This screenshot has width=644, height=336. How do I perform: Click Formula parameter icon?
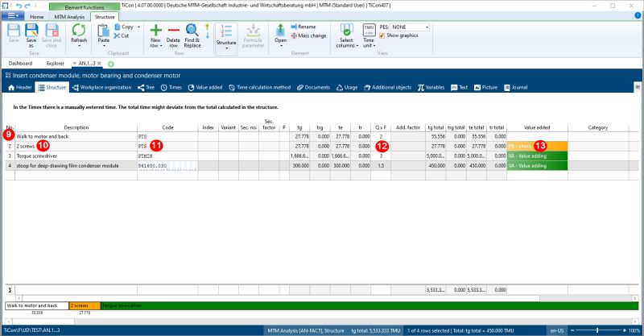(x=253, y=35)
